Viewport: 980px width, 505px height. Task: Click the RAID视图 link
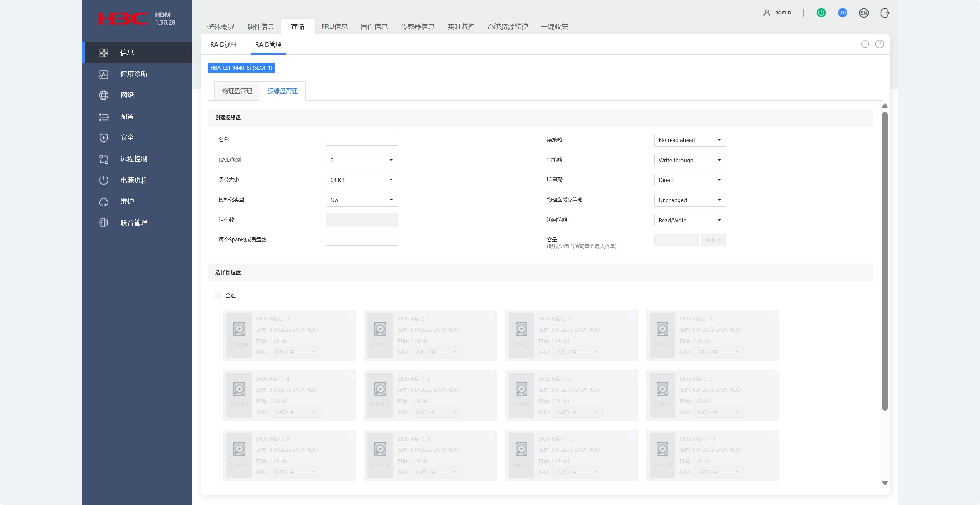(x=223, y=44)
